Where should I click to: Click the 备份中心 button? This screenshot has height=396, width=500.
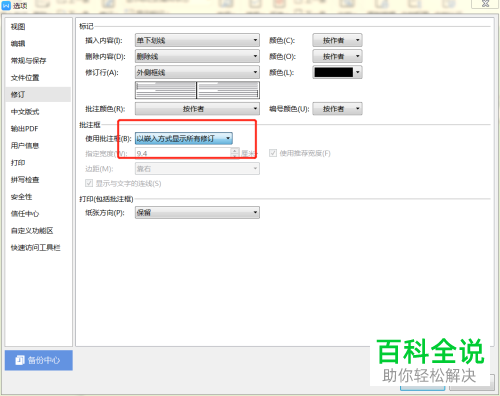click(x=39, y=360)
